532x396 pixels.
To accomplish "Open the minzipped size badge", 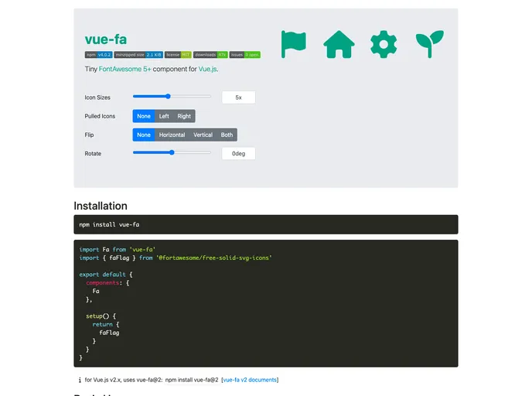I will tap(138, 55).
